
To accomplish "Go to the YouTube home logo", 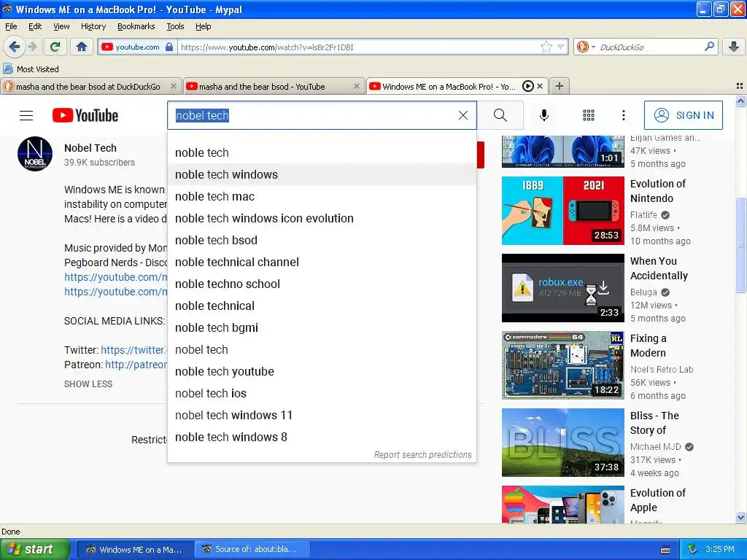I will (x=85, y=115).
